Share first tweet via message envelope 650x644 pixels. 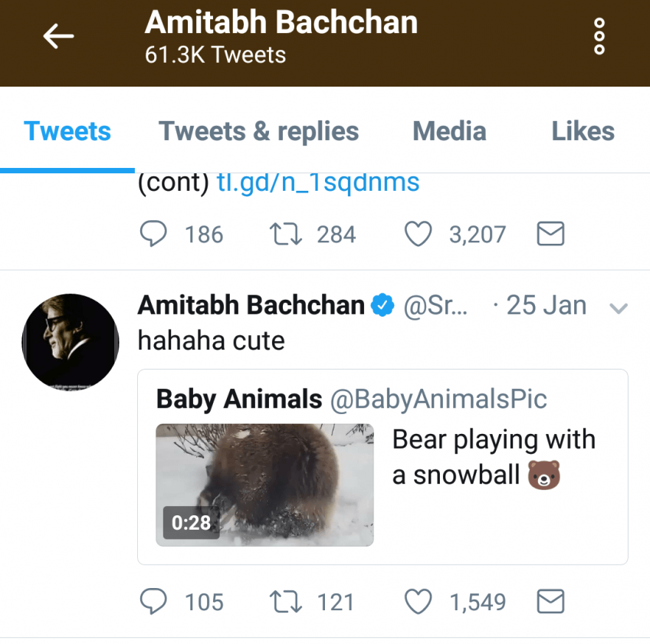click(550, 234)
